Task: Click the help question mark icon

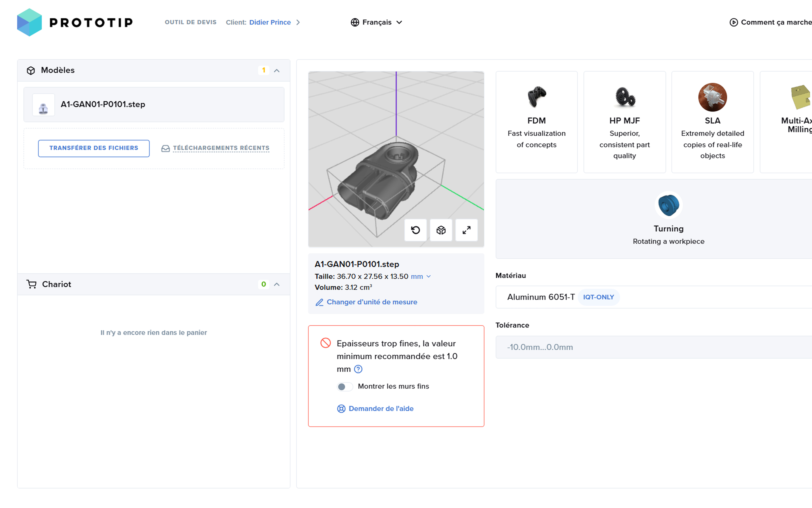Action: [x=358, y=369]
